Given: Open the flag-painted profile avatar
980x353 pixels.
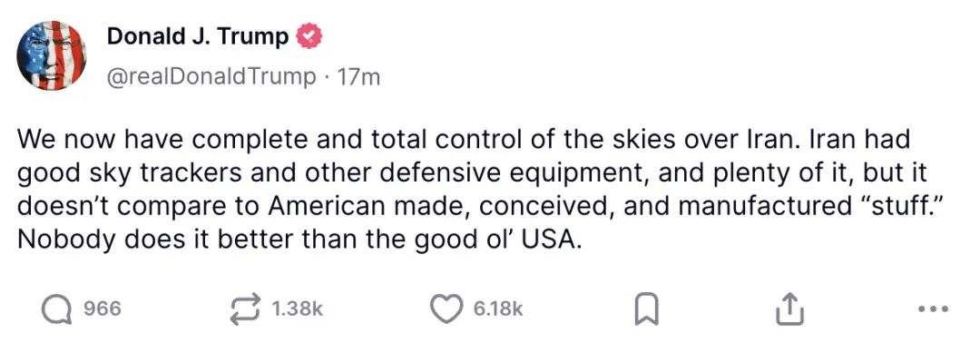Looking at the screenshot, I should coord(51,55).
